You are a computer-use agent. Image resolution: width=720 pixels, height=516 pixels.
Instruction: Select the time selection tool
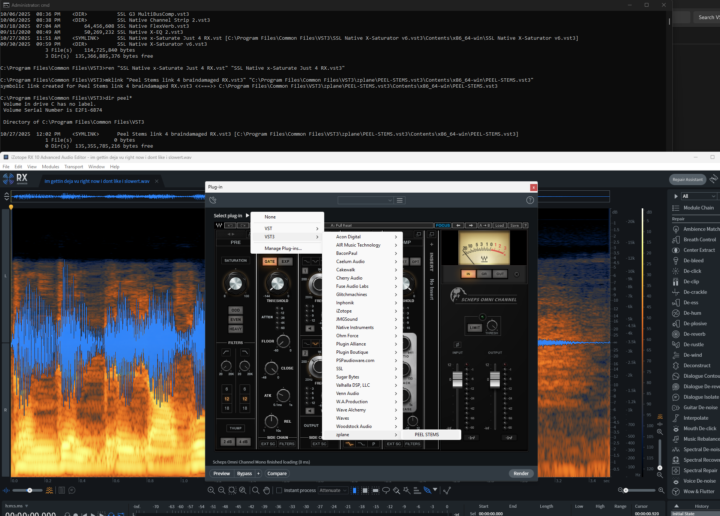[x=354, y=490]
